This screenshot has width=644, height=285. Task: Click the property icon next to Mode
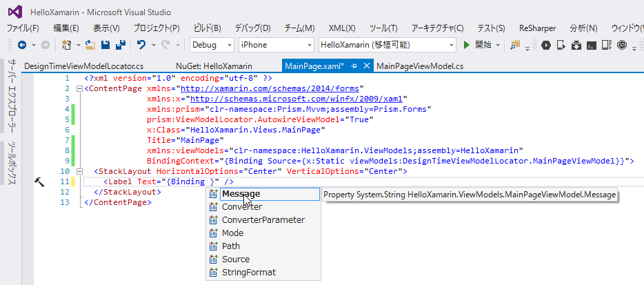213,233
